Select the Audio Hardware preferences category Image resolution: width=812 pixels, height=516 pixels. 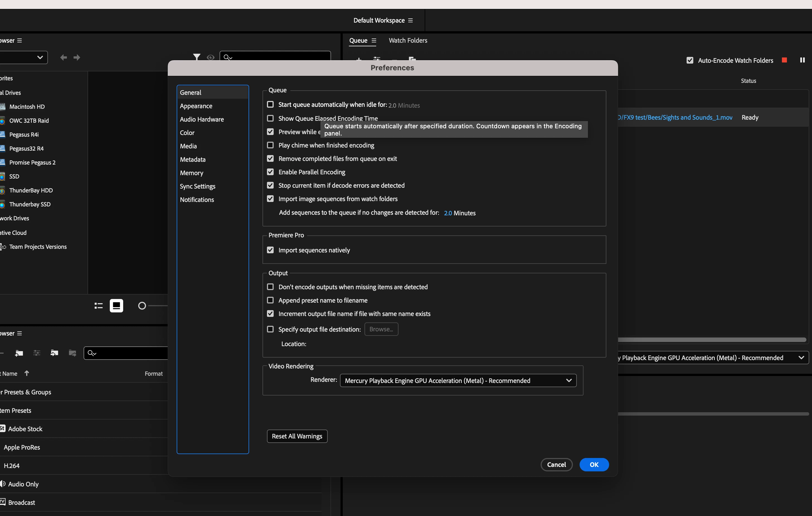pyautogui.click(x=202, y=119)
